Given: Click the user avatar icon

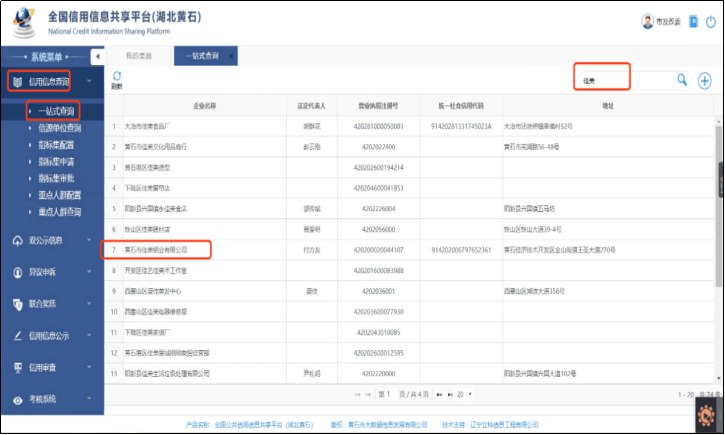Looking at the screenshot, I should 647,21.
